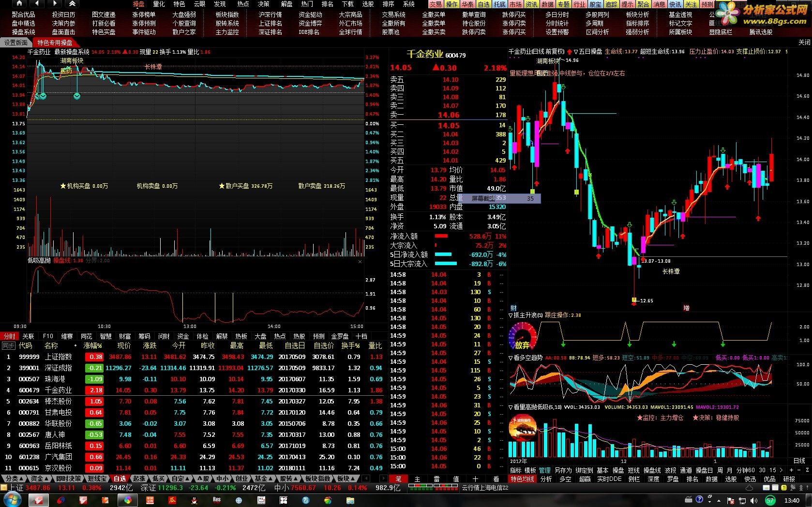Expand the 板块指数 bottom tab dropdown
The image size is (812, 507).
tap(318, 478)
